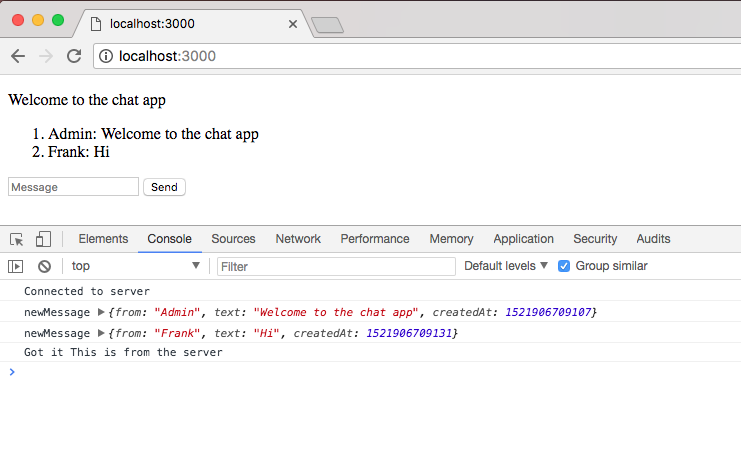Screen dimensions: 741x458
Task: Toggle the Group similar checkbox
Action: point(564,266)
